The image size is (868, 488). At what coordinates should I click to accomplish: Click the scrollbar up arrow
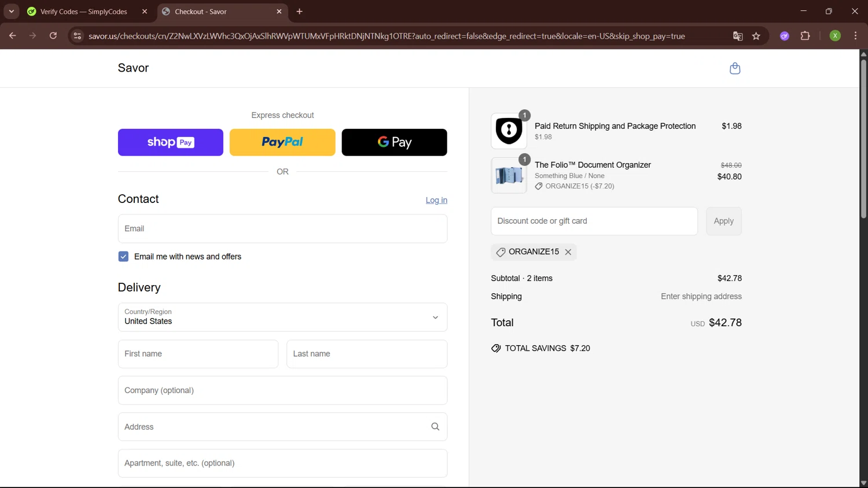pos(863,54)
